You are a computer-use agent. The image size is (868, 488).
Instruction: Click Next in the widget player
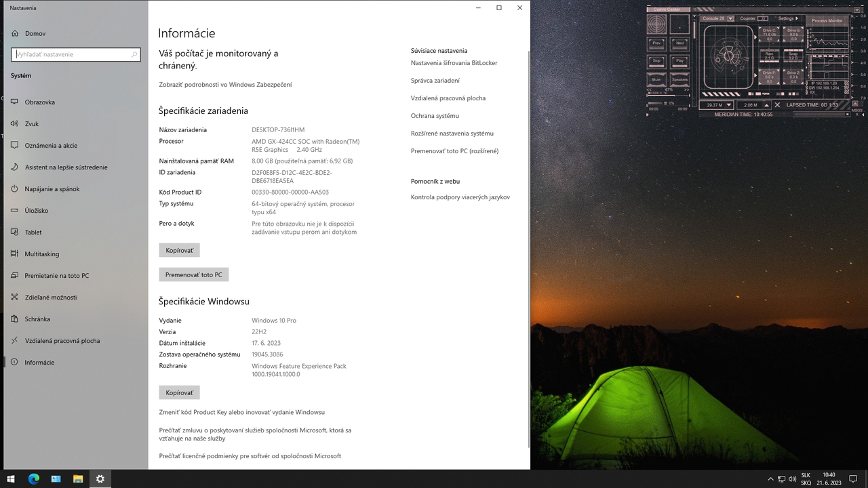click(679, 43)
